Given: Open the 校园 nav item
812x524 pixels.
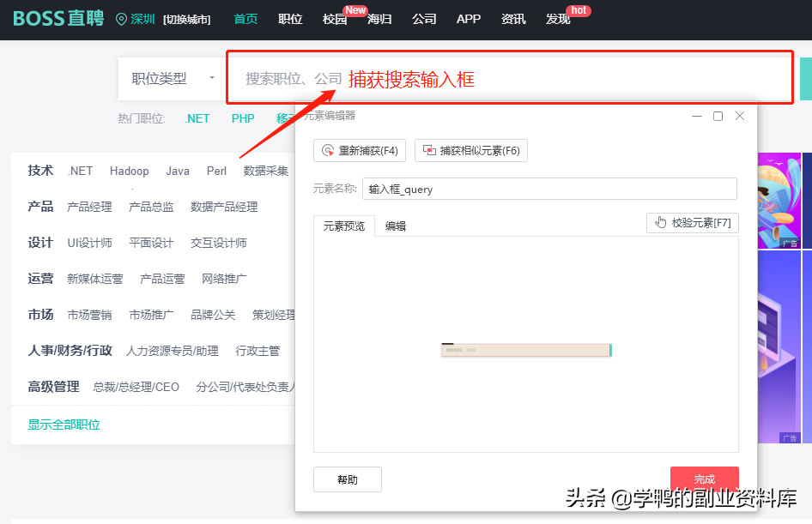Looking at the screenshot, I should tap(335, 19).
